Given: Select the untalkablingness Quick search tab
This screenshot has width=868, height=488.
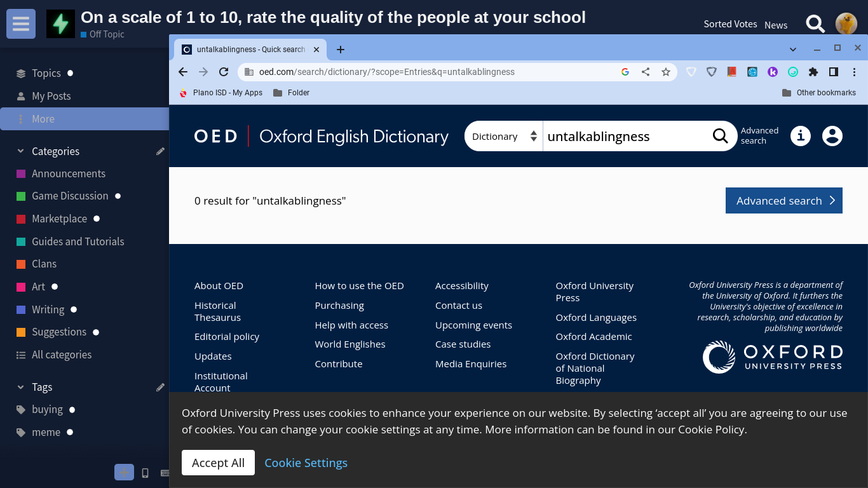Looking at the screenshot, I should (251, 50).
